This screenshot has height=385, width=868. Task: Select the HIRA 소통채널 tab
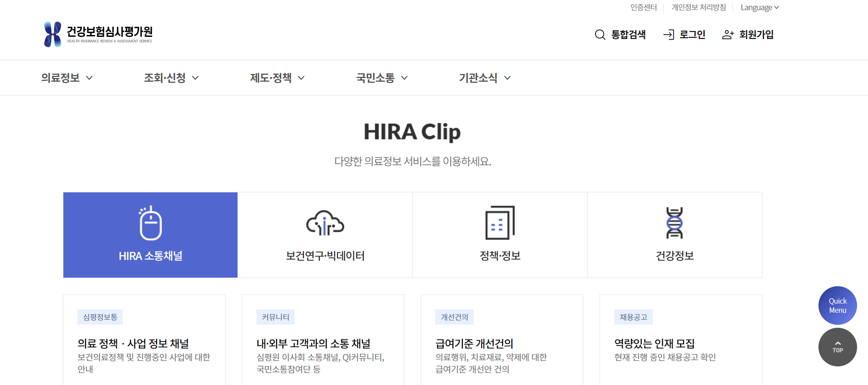150,235
